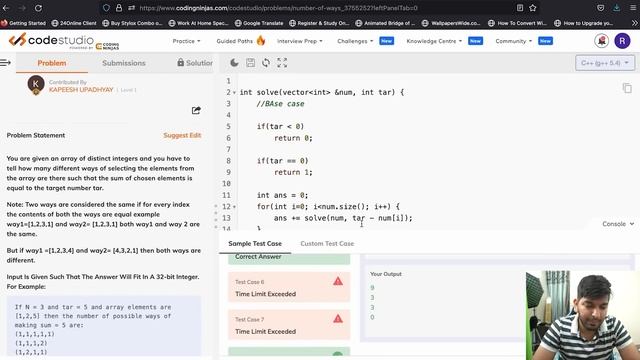Copy code using the clipboard icon
This screenshot has height=360, width=640.
[x=627, y=88]
